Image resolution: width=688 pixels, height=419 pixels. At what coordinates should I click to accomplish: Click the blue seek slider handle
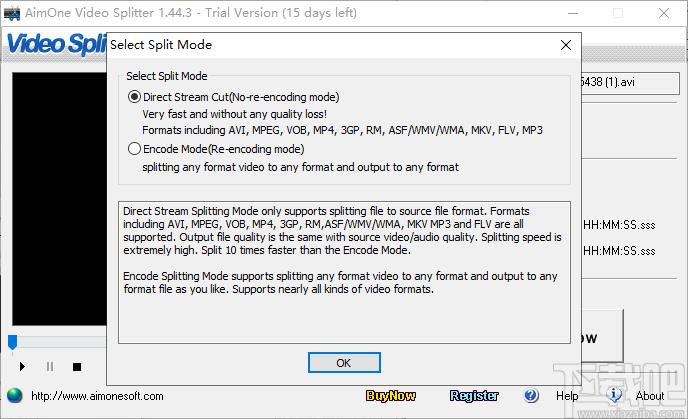pos(13,342)
